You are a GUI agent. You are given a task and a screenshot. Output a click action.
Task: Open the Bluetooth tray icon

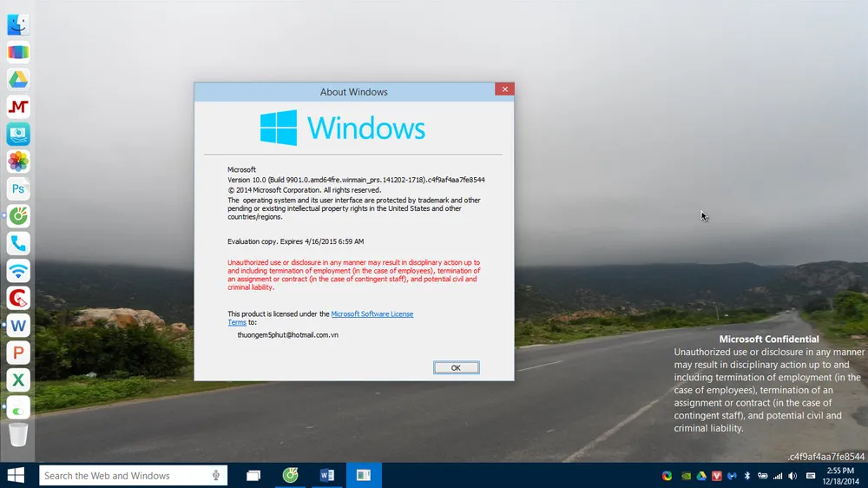[746, 476]
